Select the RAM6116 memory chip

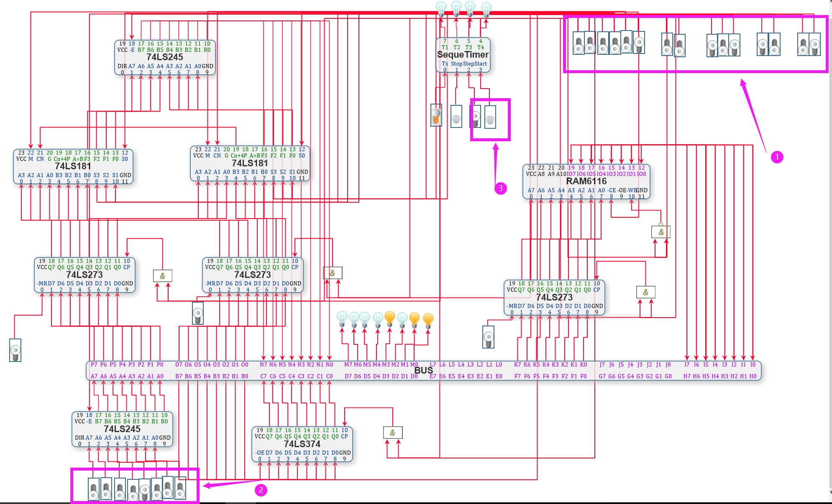click(586, 181)
